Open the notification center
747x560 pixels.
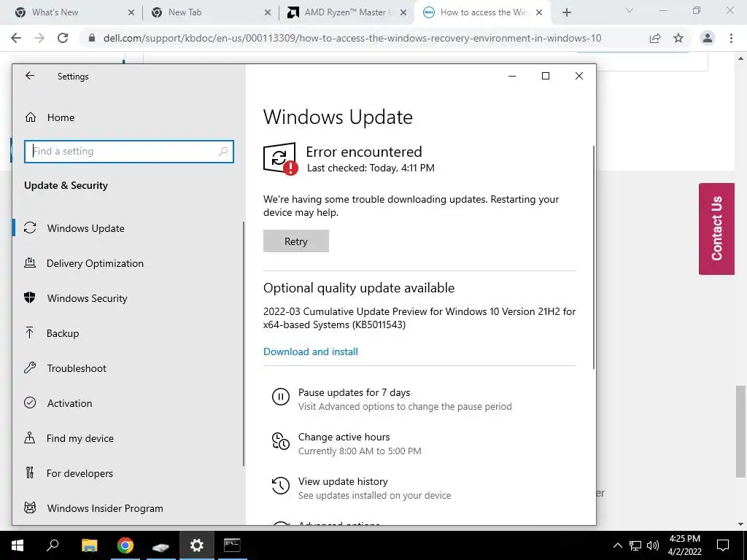pos(723,545)
